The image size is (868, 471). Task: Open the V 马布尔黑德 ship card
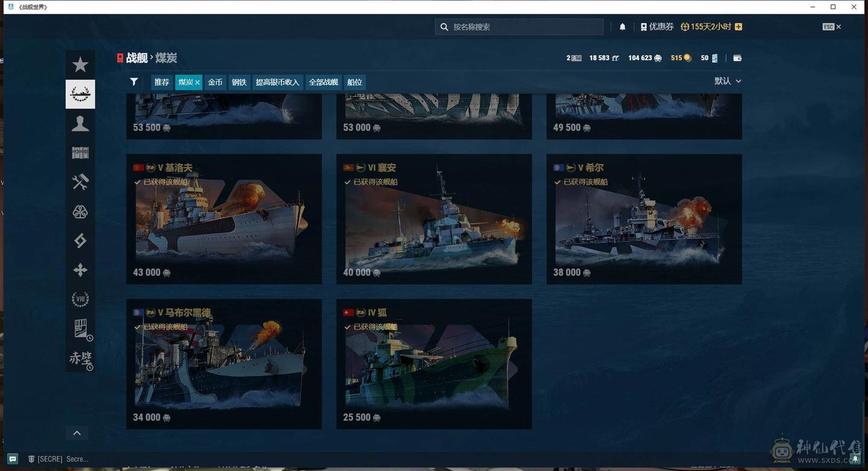pyautogui.click(x=224, y=364)
